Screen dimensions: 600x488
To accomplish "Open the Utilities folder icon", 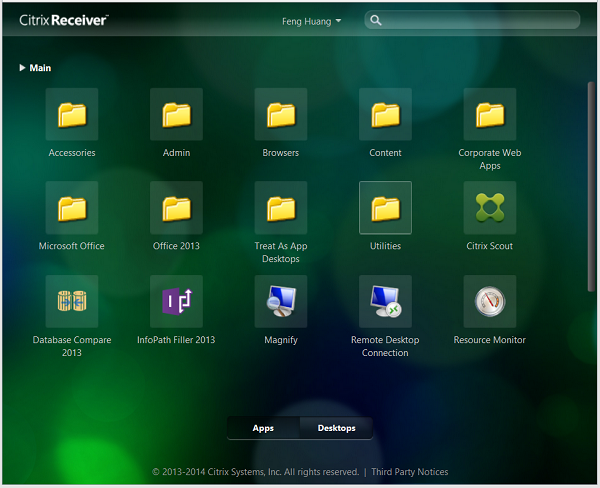I will [385, 208].
